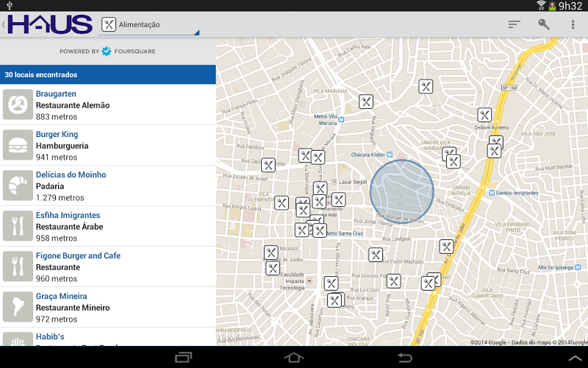Select the Braugarten pretzel icon
588x368 pixels.
(18, 105)
